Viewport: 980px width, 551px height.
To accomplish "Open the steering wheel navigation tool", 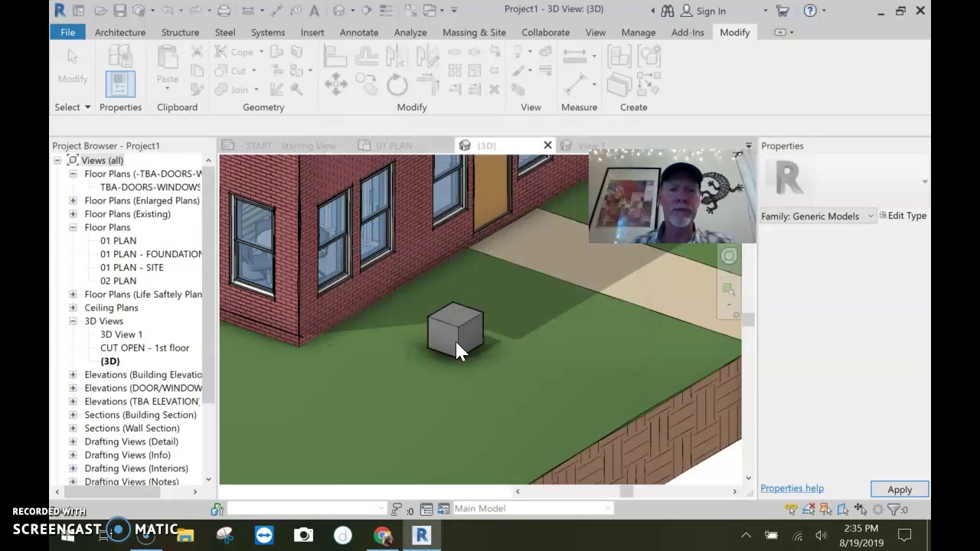I will coord(728,256).
